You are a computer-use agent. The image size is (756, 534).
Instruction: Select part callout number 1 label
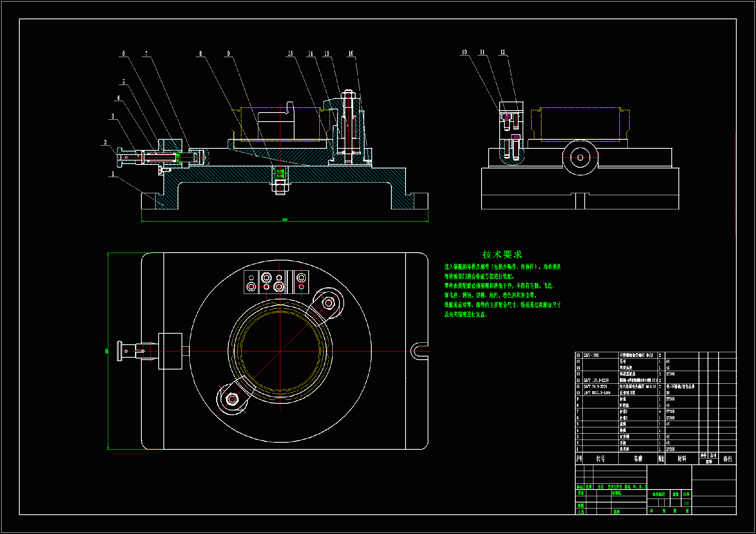(113, 174)
